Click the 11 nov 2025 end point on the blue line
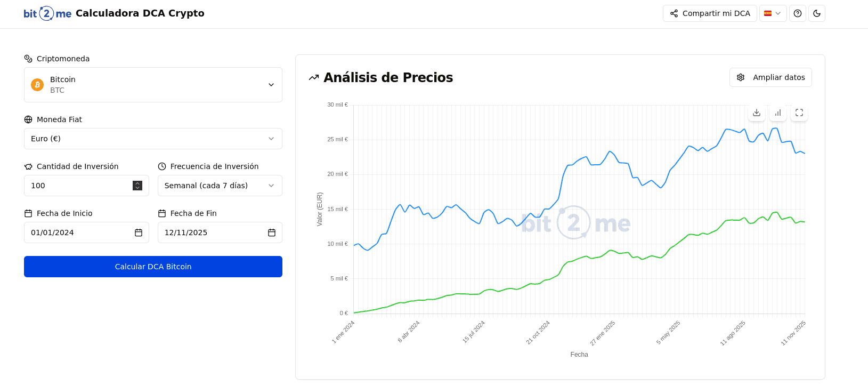The width and height of the screenshot is (868, 385). [x=805, y=154]
